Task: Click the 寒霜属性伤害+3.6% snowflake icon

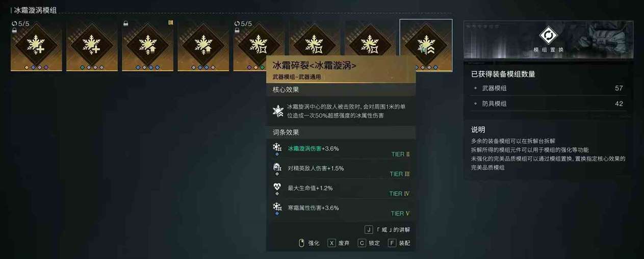Action: tap(277, 207)
